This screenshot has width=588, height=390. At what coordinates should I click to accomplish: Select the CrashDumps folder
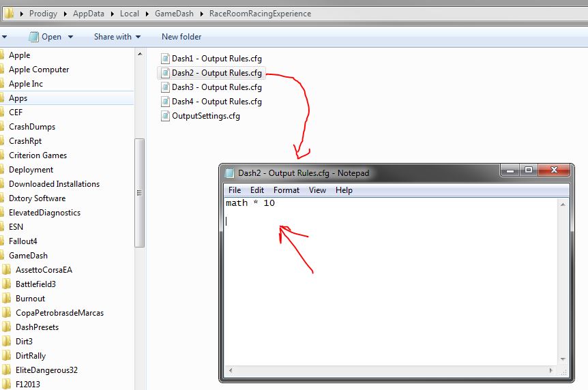coord(32,127)
